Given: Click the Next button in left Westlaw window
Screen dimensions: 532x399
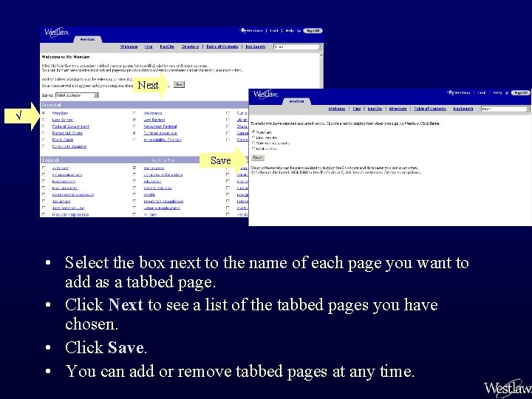Looking at the screenshot, I should pyautogui.click(x=179, y=84).
